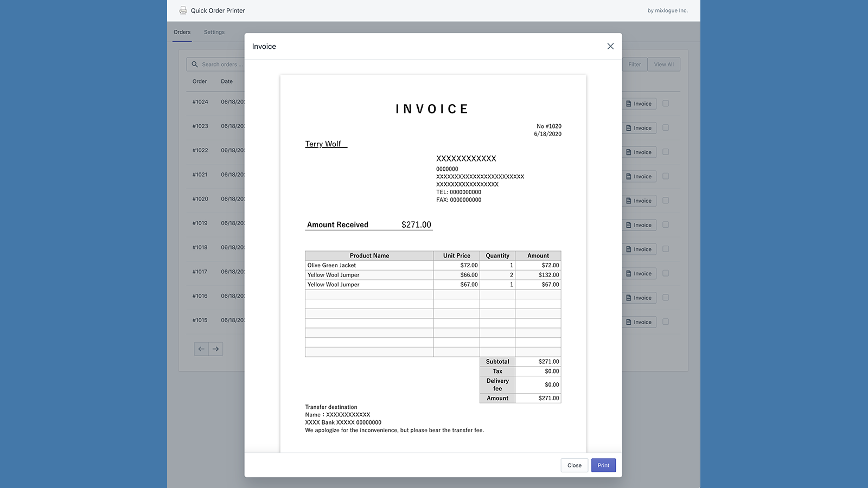
Task: Tick the checkbox next to the last Invoice button
Action: click(x=666, y=322)
